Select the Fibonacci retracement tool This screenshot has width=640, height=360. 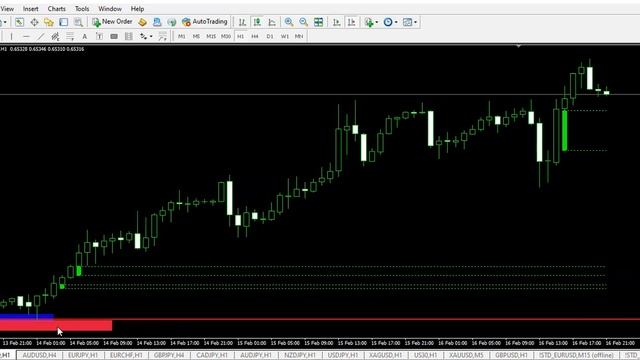coord(70,36)
